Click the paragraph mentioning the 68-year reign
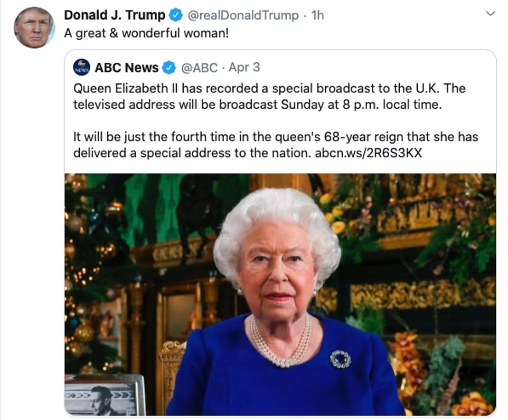Image resolution: width=508 pixels, height=420 pixels. [x=275, y=145]
